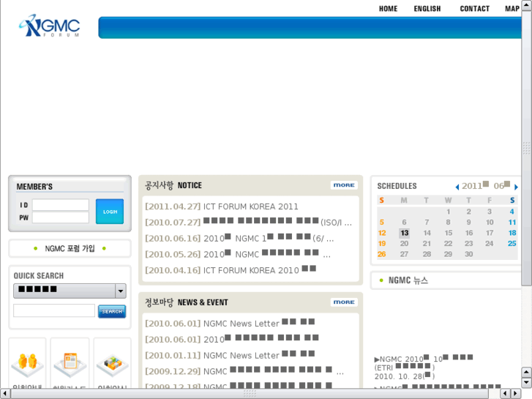The height and width of the screenshot is (399, 532).
Task: Click the ID input field
Action: [61, 205]
